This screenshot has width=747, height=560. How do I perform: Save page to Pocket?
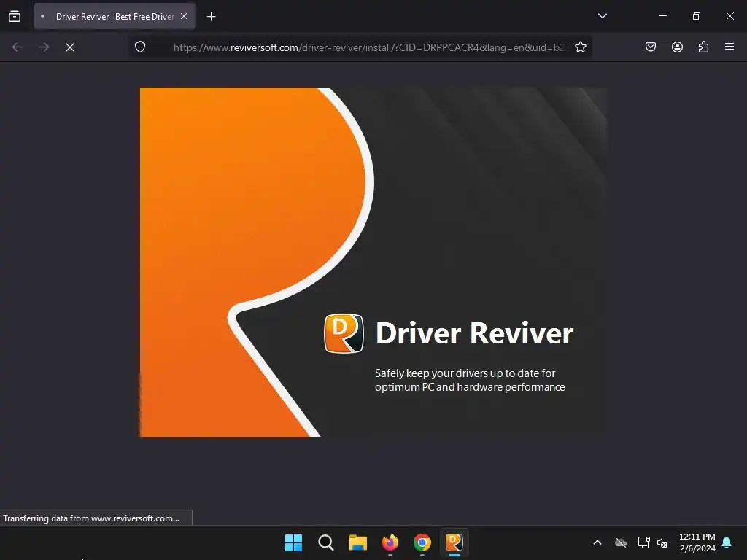[x=651, y=47]
